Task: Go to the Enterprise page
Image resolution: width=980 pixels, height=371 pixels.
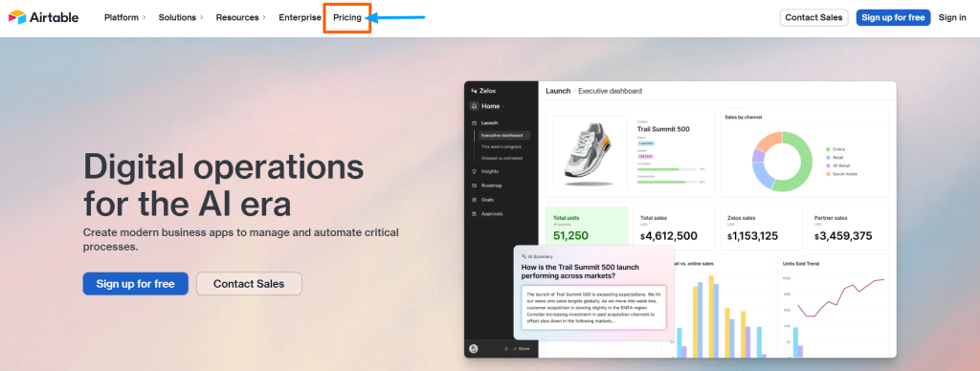Action: pos(300,17)
